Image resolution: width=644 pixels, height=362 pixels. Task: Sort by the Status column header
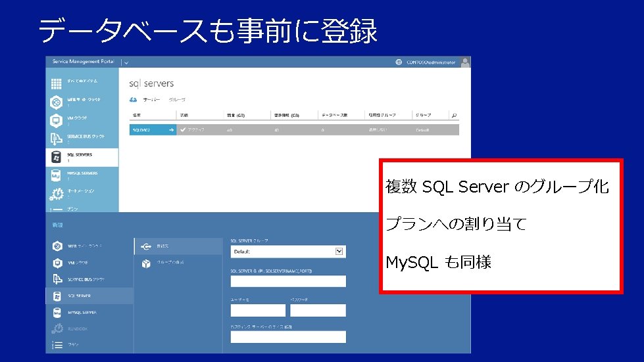[x=184, y=115]
